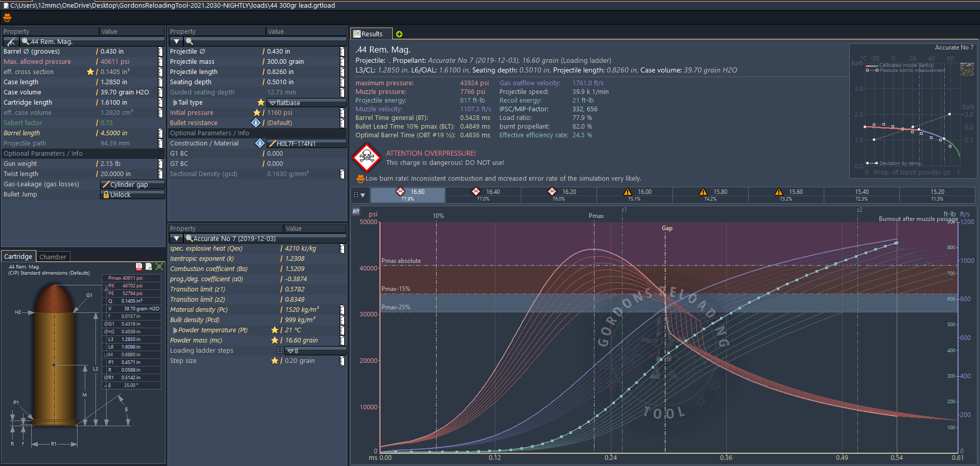Open caliber search showing .44 Rem. Mag.
The image size is (980, 466).
[x=92, y=41]
